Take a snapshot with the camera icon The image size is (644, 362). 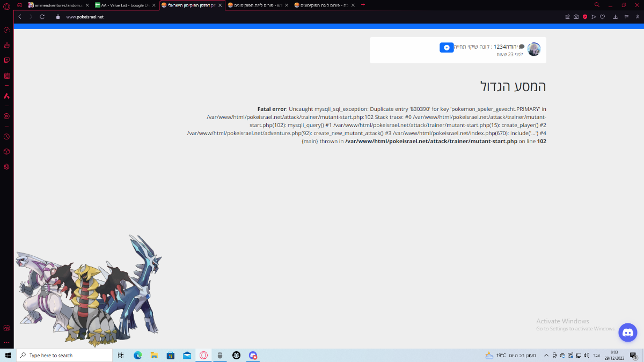(x=576, y=17)
